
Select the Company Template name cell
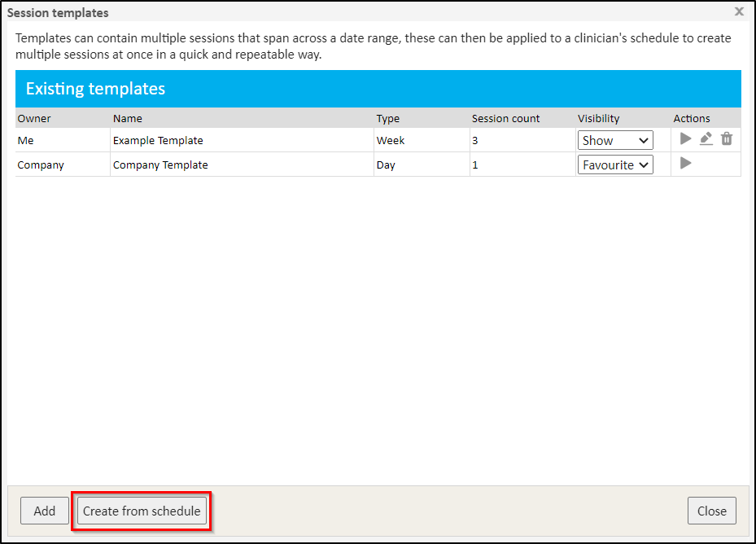(160, 165)
